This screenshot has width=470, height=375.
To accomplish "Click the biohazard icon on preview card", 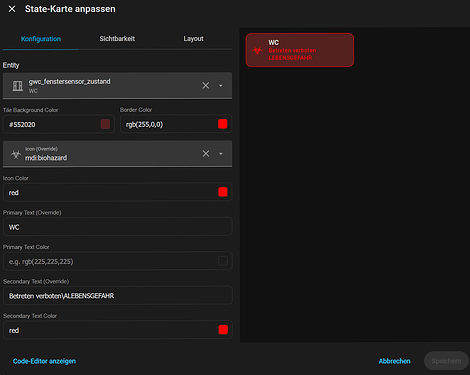I will coord(257,50).
